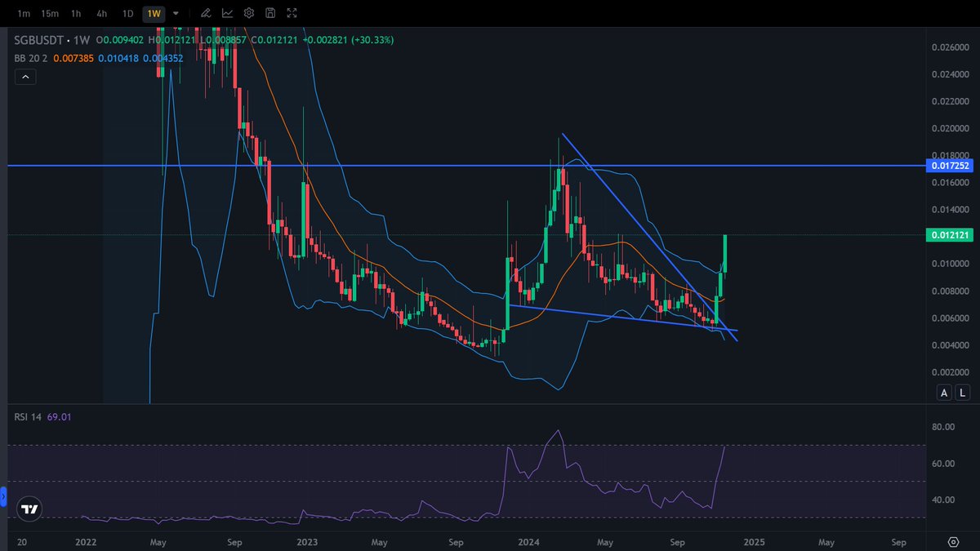Toggle log scale with the L button
This screenshot has height=551, width=980.
pos(964,393)
